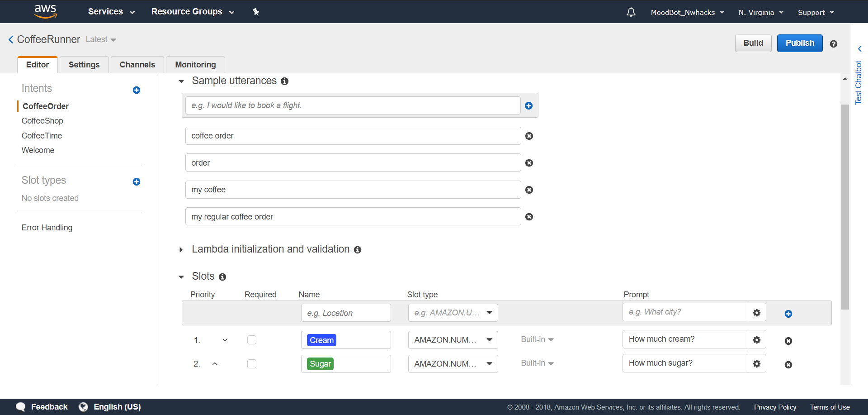Open slot type dropdown for Sugar slot
Image resolution: width=868 pixels, height=415 pixels.
click(453, 364)
